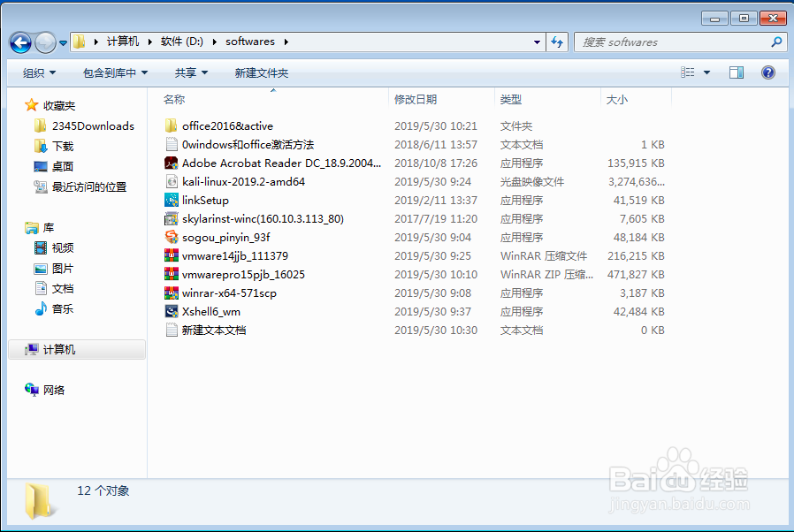Click the winrar-x64-571scp installer icon
This screenshot has height=532, width=794.
pos(172,293)
